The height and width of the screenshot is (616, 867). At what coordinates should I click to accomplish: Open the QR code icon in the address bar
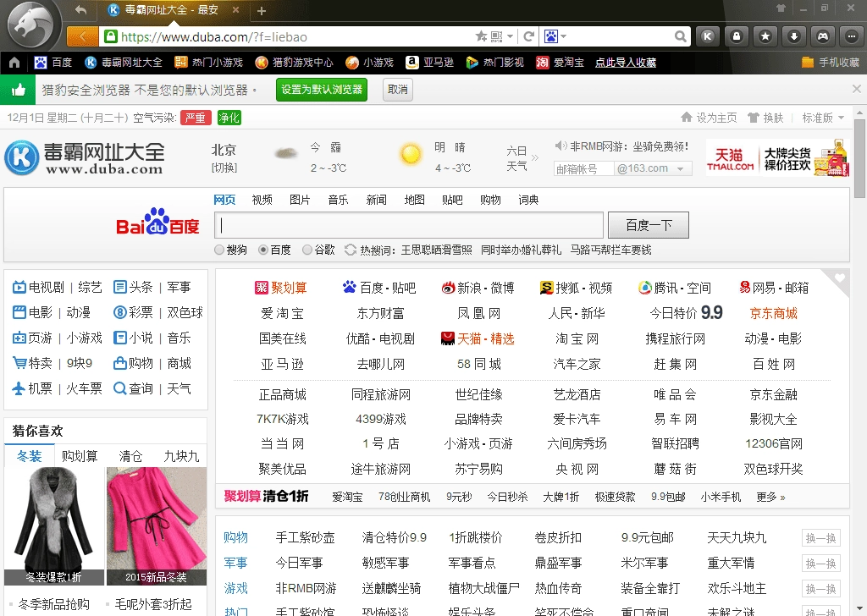click(x=496, y=36)
